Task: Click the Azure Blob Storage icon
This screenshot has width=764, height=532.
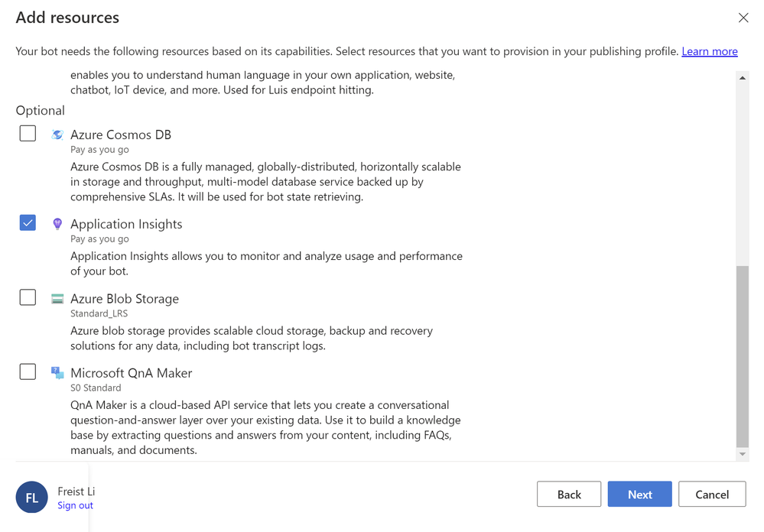Action: click(x=57, y=299)
